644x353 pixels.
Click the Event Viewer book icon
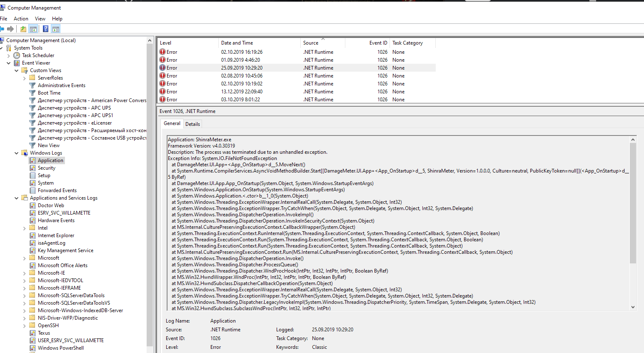17,63
